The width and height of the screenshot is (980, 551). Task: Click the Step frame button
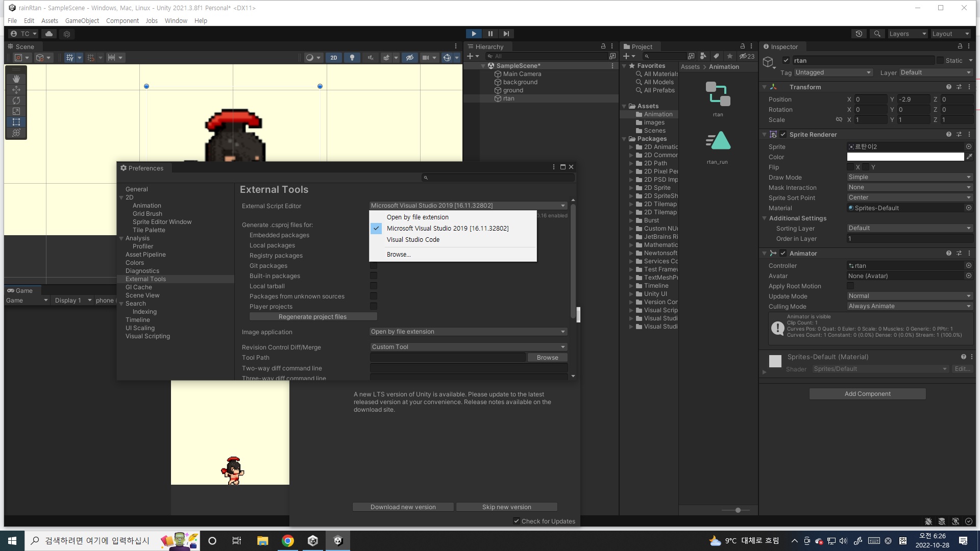[506, 34]
